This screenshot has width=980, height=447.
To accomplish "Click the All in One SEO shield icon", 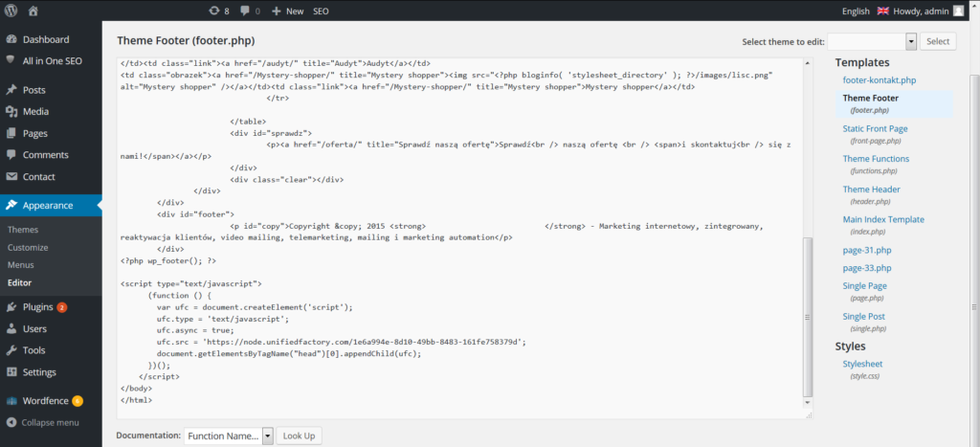I will (x=11, y=60).
